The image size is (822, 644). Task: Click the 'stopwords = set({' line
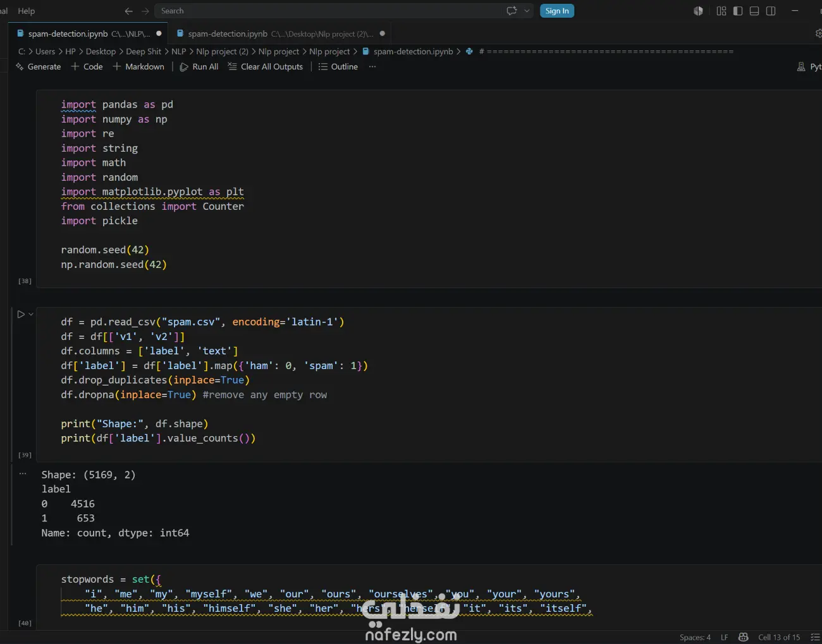click(x=111, y=579)
